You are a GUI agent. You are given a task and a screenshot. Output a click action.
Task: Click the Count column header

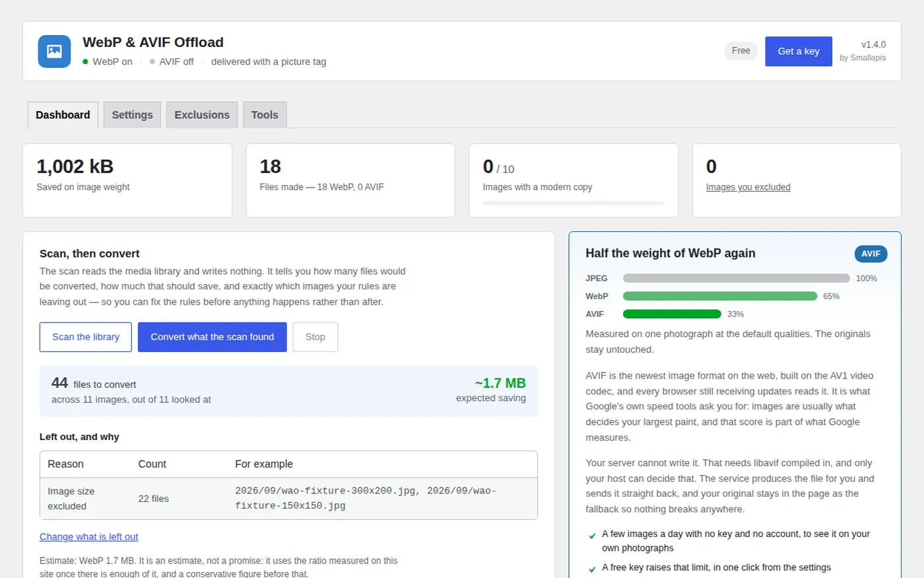coord(152,464)
